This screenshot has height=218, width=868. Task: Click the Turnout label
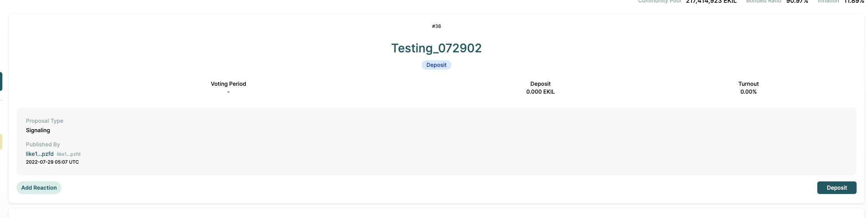[748, 84]
